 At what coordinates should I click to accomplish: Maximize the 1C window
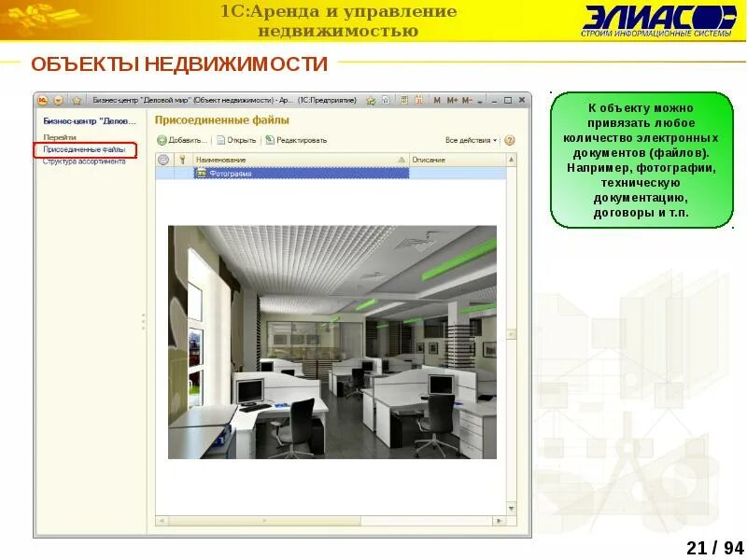pos(508,101)
